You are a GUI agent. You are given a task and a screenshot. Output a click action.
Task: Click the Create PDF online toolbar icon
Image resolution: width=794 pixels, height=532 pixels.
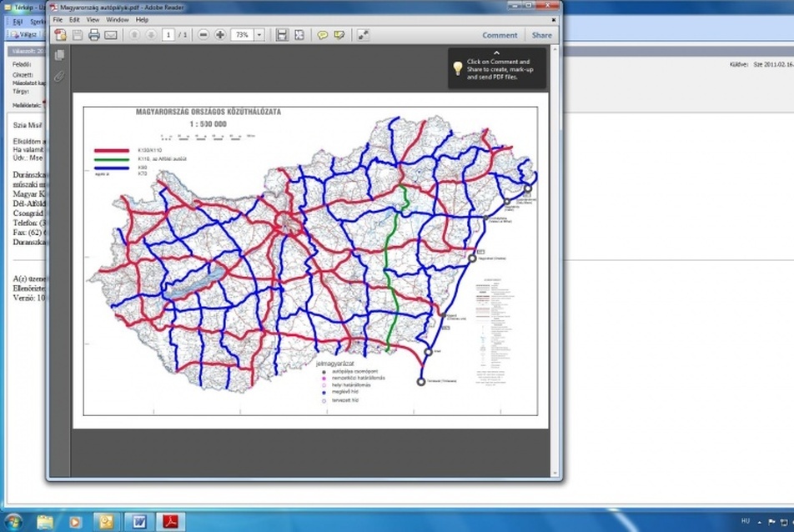point(61,35)
